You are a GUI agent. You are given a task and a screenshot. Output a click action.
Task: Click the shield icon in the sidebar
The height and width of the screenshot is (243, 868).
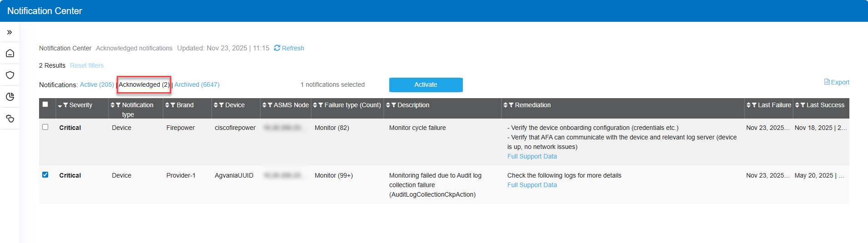[x=10, y=75]
